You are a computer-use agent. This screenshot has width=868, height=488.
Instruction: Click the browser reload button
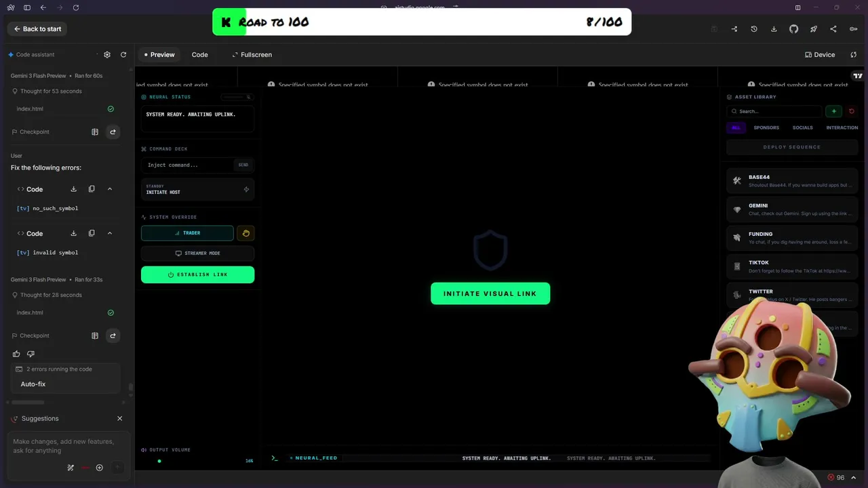coord(75,7)
